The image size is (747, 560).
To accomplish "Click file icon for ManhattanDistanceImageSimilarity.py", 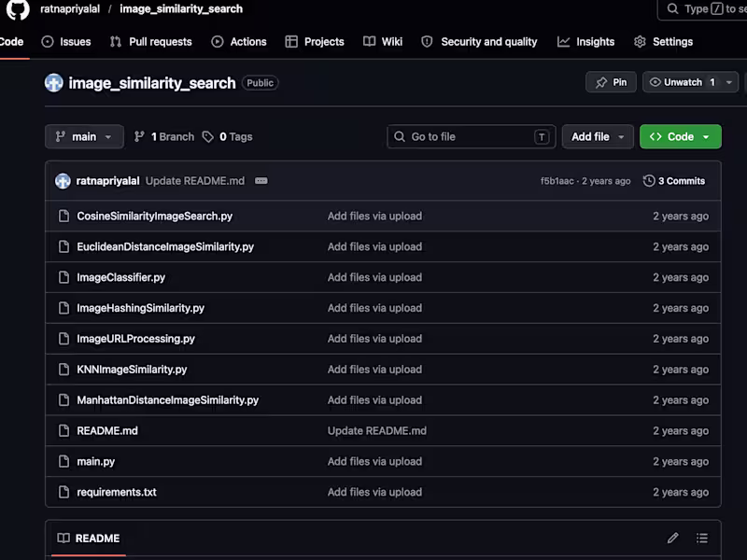I will [x=63, y=400].
